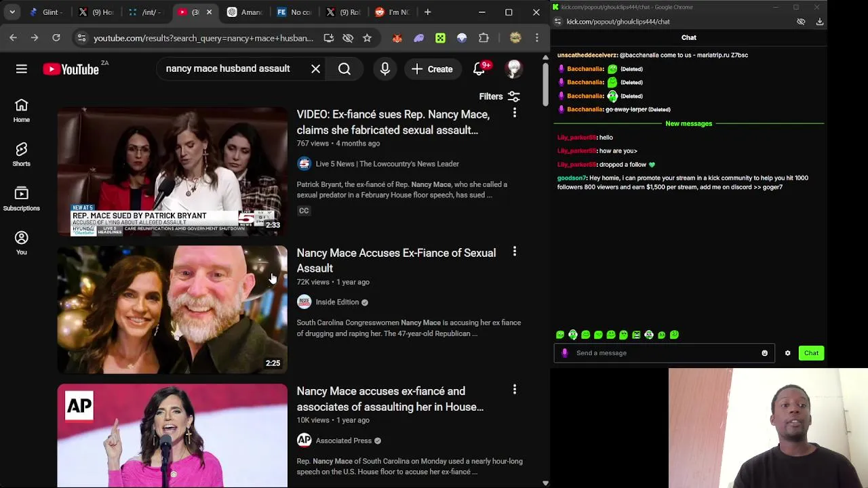This screenshot has height=488, width=868.
Task: Switch to the ChatGPT Amanda tab
Action: coord(245,12)
